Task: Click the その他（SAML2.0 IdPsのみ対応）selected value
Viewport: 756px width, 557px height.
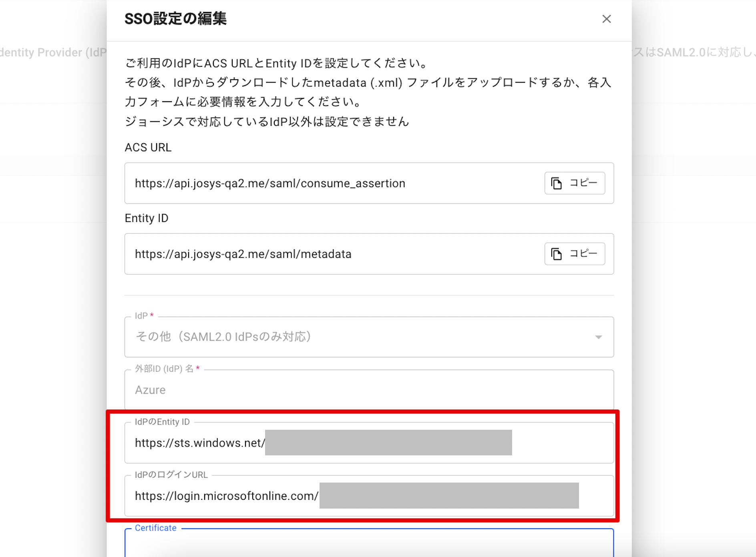Action: (223, 337)
